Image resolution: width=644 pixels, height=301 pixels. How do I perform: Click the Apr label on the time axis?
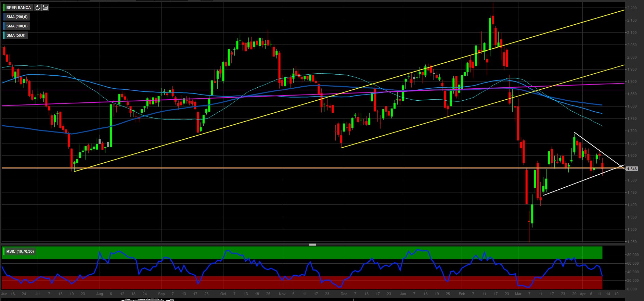583,294
